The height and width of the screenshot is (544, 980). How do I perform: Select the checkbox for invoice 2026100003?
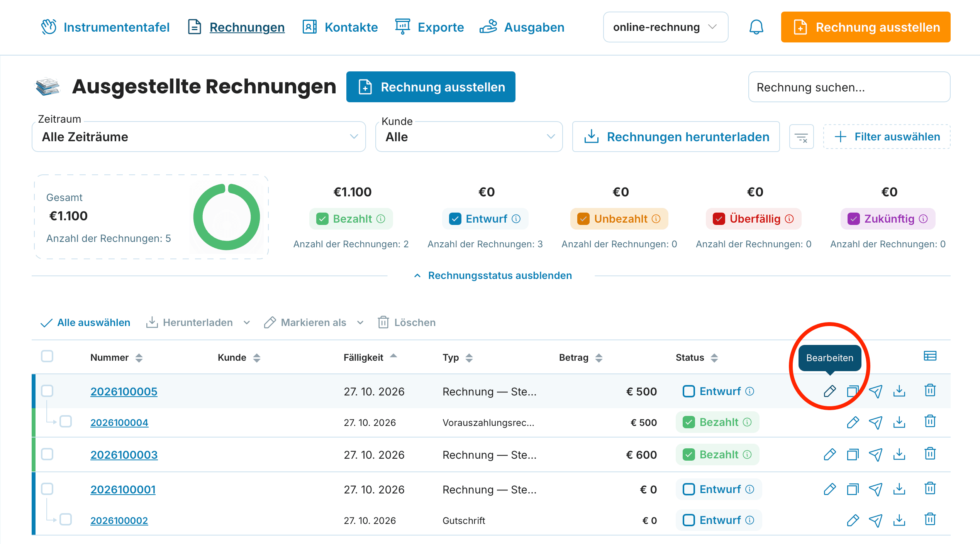point(47,454)
